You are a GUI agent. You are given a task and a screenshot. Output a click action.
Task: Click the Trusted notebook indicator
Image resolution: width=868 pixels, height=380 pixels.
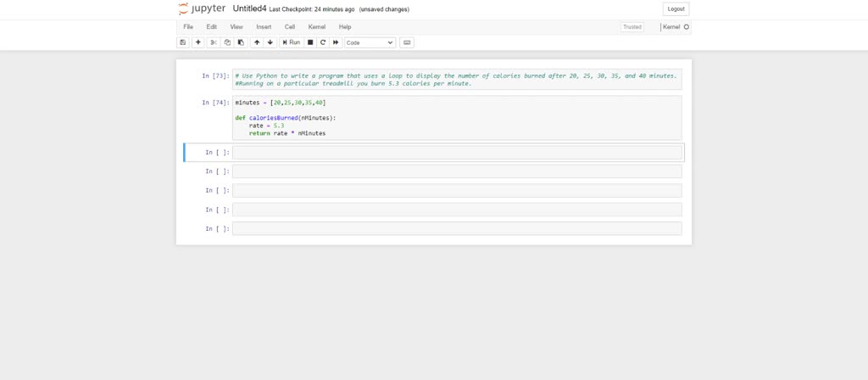(x=632, y=26)
